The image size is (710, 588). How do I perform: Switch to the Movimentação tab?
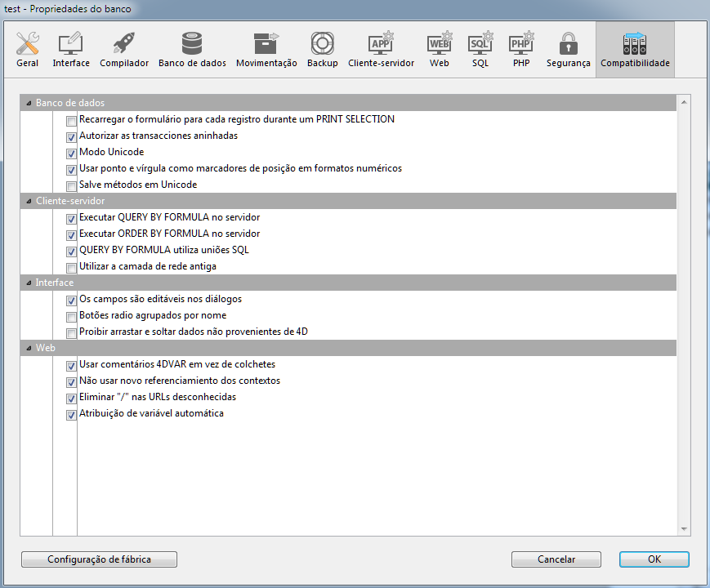coord(266,50)
